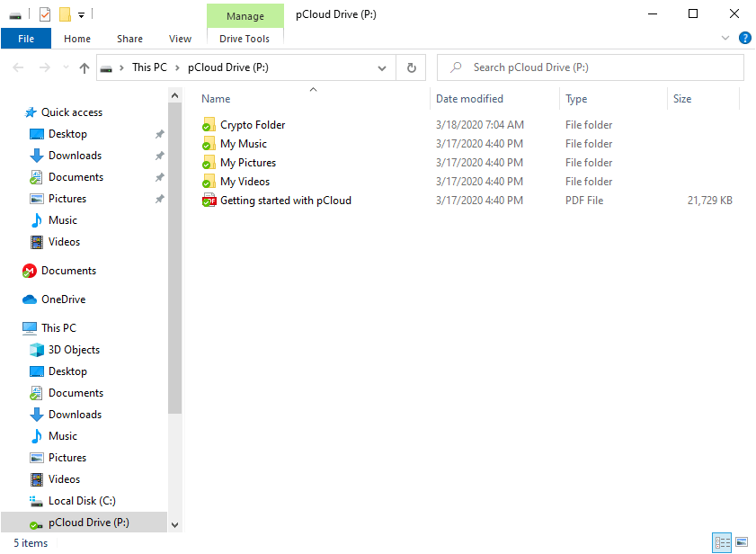This screenshot has width=756, height=554.
Task: Click the Properties icon in quick access toolbar
Action: click(x=45, y=14)
